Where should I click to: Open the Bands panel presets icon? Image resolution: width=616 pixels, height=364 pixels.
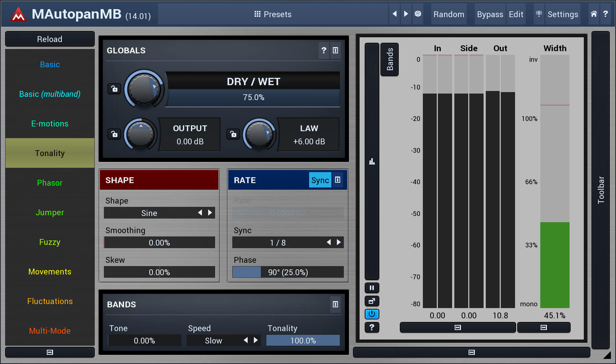[x=335, y=304]
